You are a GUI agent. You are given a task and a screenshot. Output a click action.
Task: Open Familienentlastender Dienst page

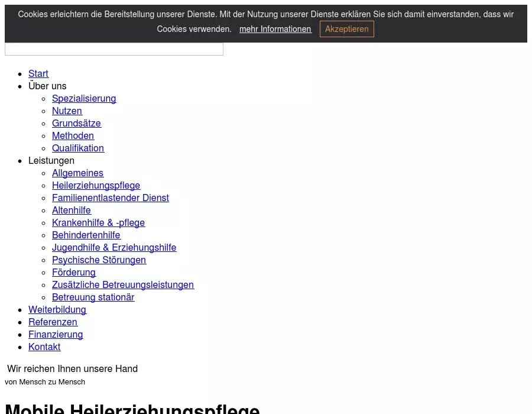111,198
